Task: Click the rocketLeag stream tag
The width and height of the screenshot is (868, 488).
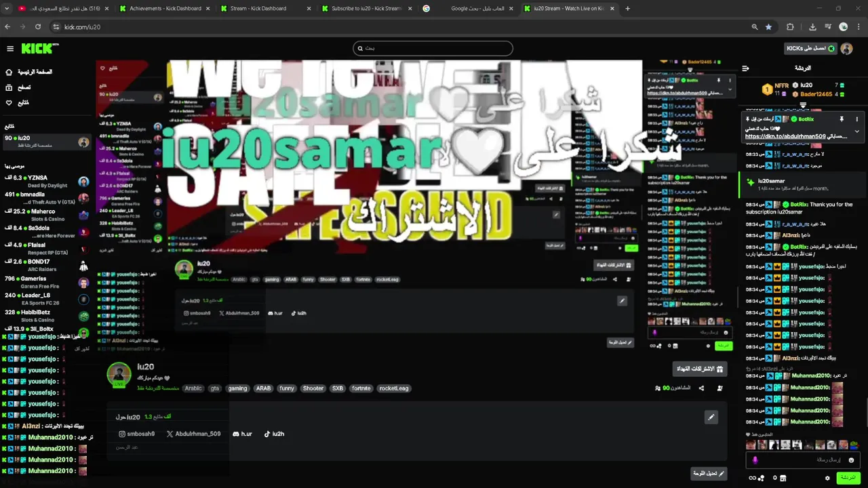Action: coord(394,388)
